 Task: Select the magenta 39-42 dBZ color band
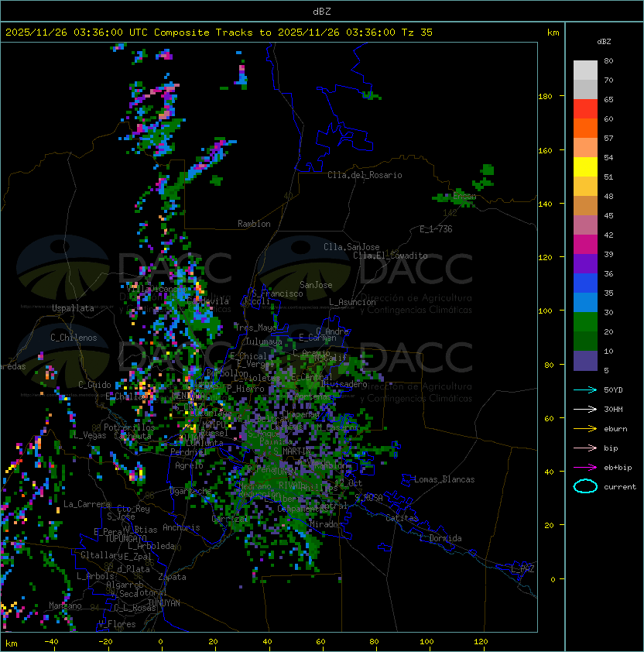tap(585, 245)
